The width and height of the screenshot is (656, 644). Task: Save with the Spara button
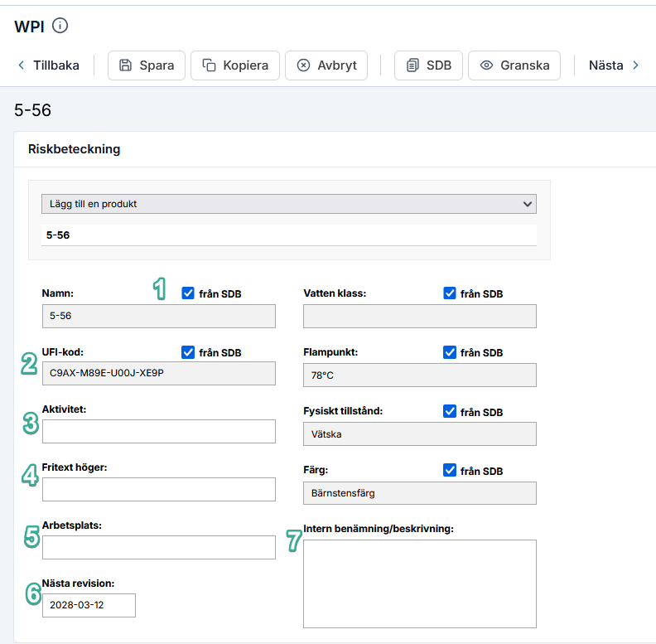147,65
